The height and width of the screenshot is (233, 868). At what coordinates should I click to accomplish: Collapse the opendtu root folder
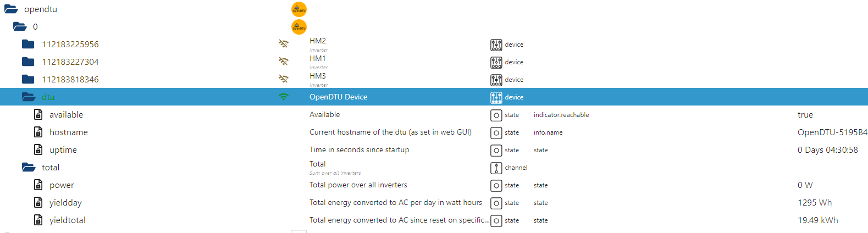pos(11,9)
